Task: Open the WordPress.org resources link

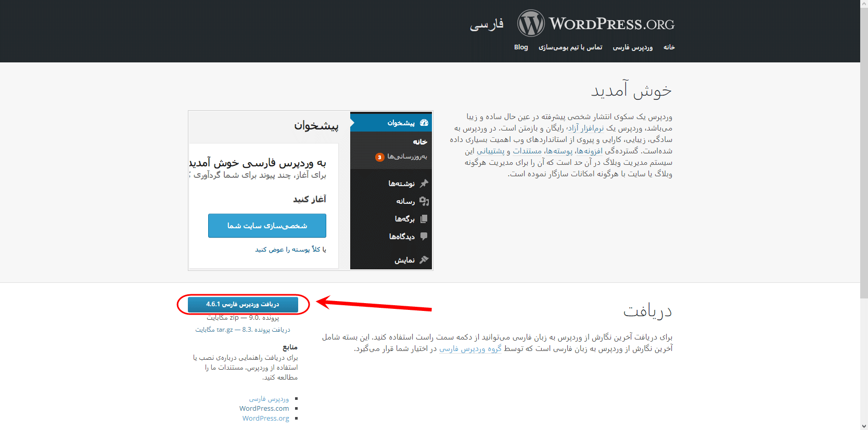Action: pos(266,419)
